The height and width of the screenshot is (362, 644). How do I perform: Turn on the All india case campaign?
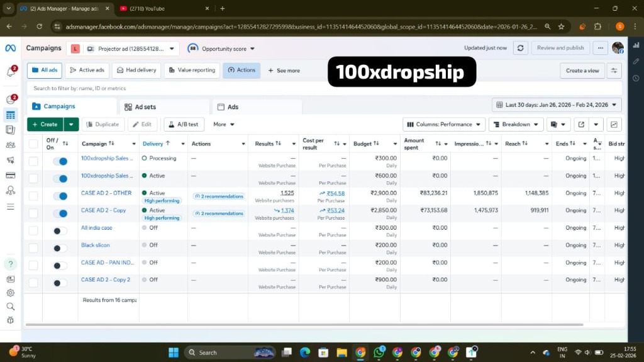[x=60, y=231]
